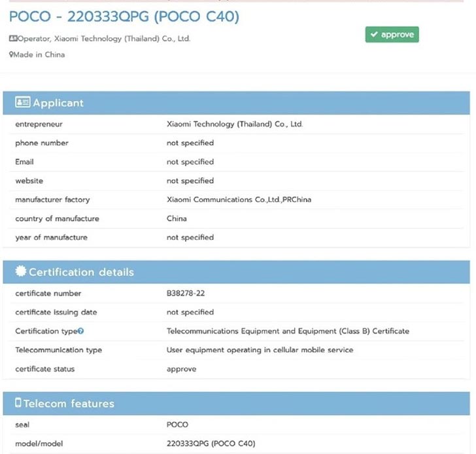Click the model/model label
The height and width of the screenshot is (454, 476).
click(x=39, y=444)
